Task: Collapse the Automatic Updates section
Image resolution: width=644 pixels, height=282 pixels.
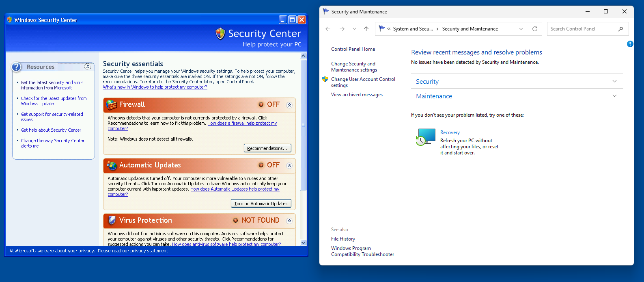Action: pos(289,165)
